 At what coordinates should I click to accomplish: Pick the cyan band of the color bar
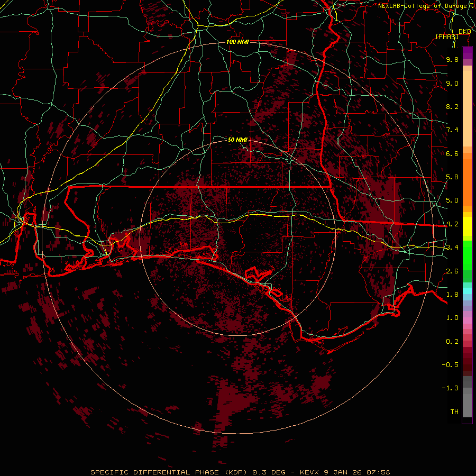coord(467,291)
